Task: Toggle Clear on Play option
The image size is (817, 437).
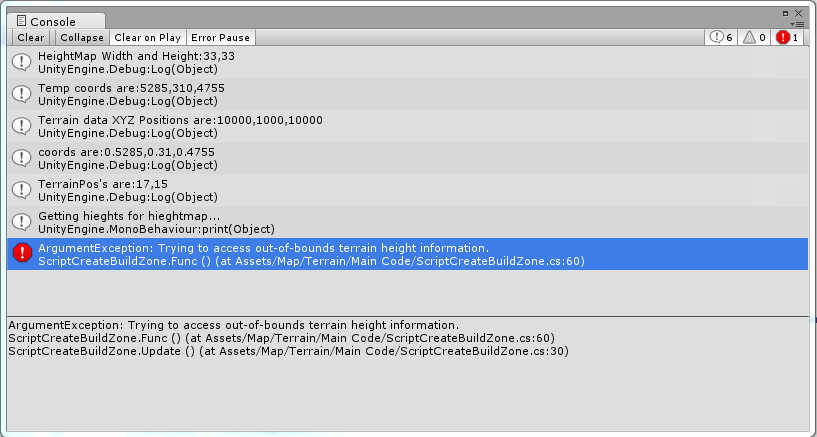Action: pos(147,37)
